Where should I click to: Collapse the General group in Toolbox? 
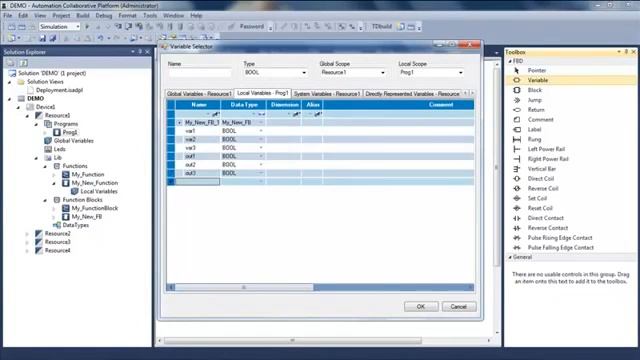click(510, 257)
